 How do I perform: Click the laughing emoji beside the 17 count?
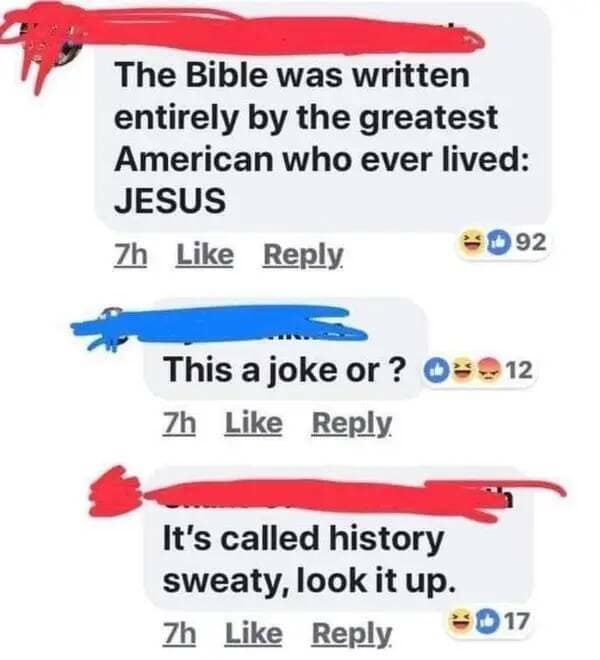tap(460, 620)
